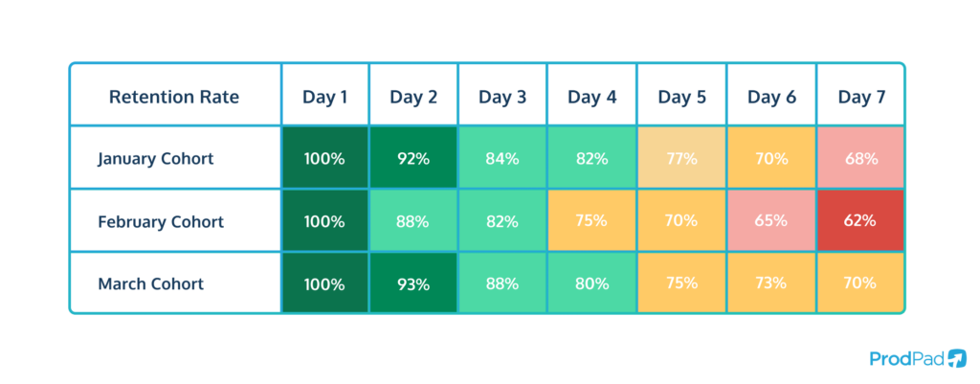Select the January Day 7 68% cell
The height and width of the screenshot is (384, 980).
tap(860, 159)
